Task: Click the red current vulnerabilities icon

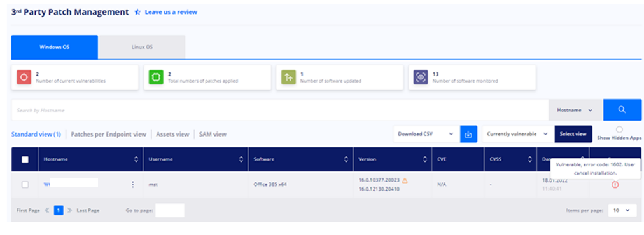Action: (24, 77)
